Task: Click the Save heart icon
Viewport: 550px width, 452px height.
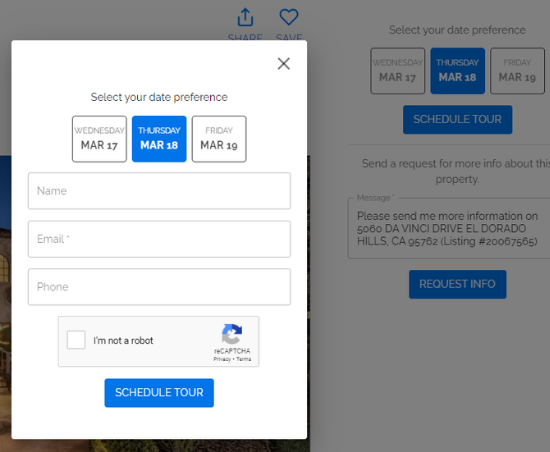Action: pos(289,17)
